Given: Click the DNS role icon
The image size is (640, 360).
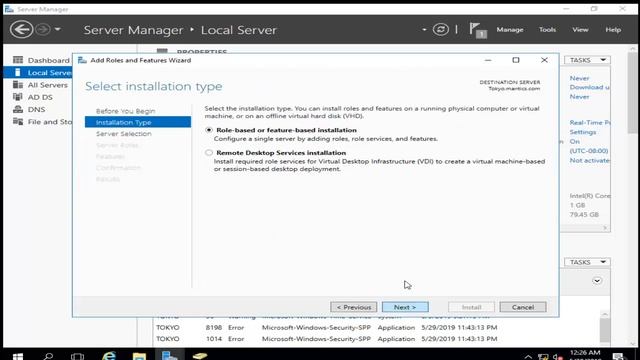Looking at the screenshot, I should (18, 109).
